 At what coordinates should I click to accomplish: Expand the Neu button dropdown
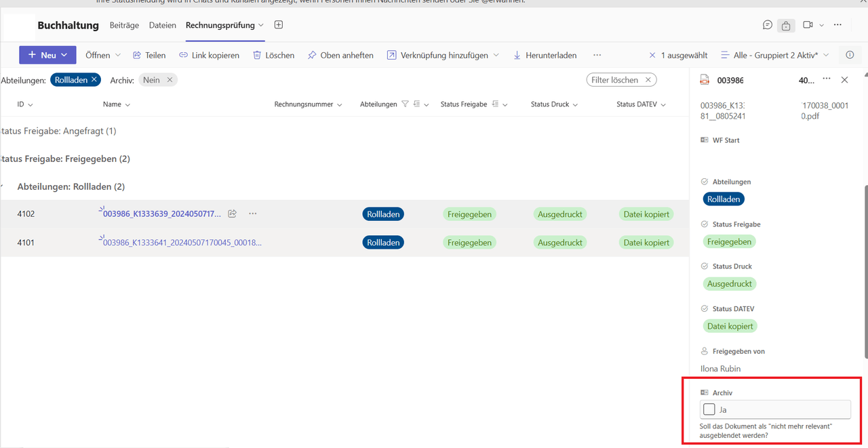point(64,56)
